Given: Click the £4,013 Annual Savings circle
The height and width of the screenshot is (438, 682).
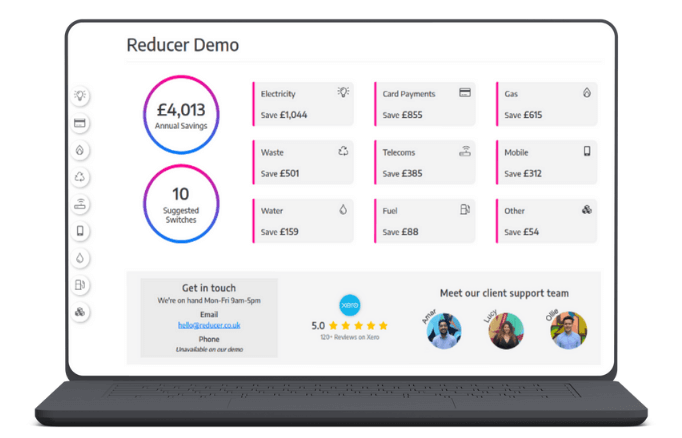Looking at the screenshot, I should [x=181, y=115].
